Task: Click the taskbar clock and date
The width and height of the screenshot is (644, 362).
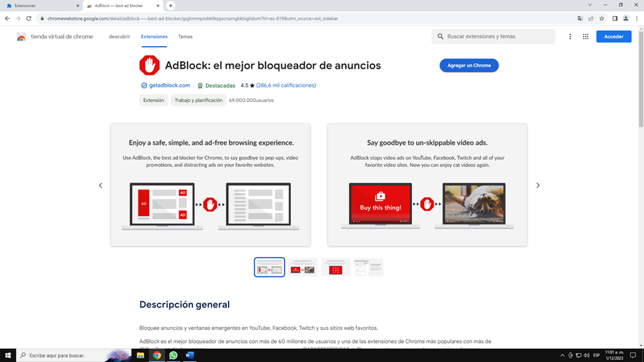Action: [x=614, y=356]
